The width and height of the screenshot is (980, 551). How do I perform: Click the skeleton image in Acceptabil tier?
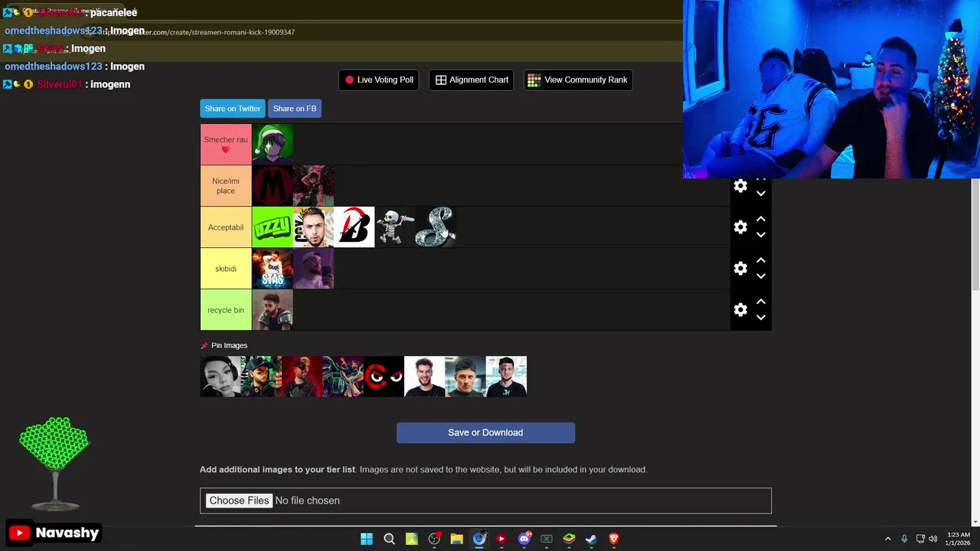coord(394,227)
